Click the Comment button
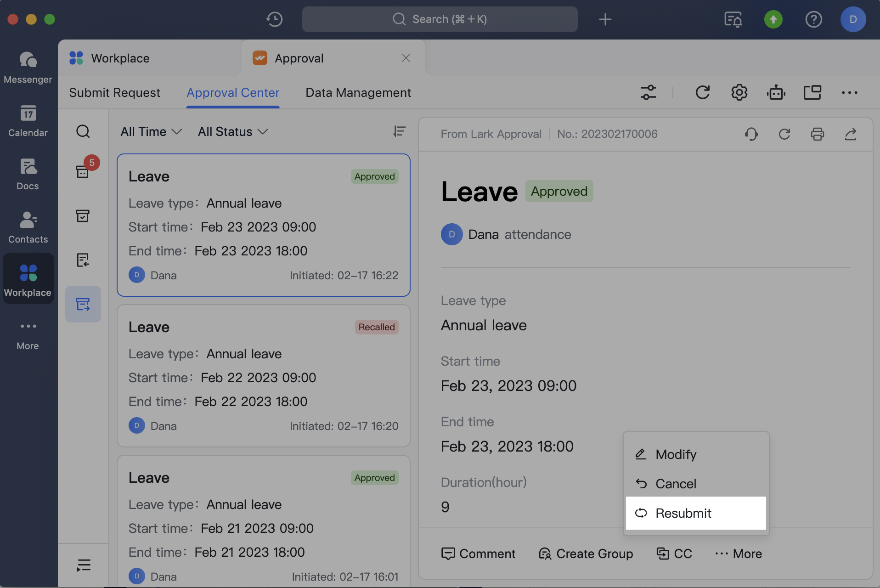Image resolution: width=880 pixels, height=588 pixels. pos(478,554)
